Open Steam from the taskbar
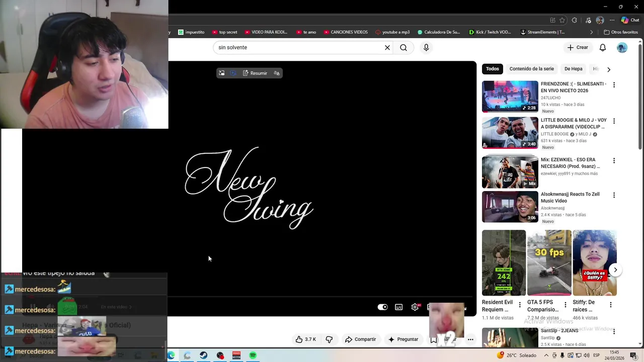 point(204,355)
